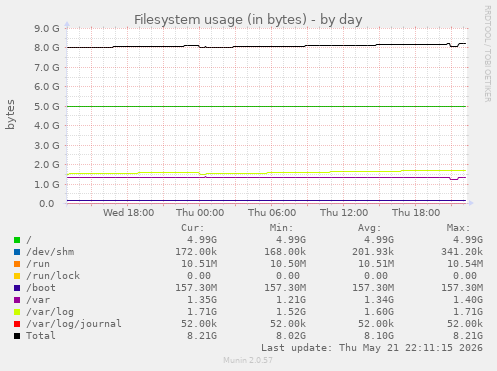This screenshot has height=371, width=497.
Task: Click the green swatch for /
Action: click(x=17, y=240)
